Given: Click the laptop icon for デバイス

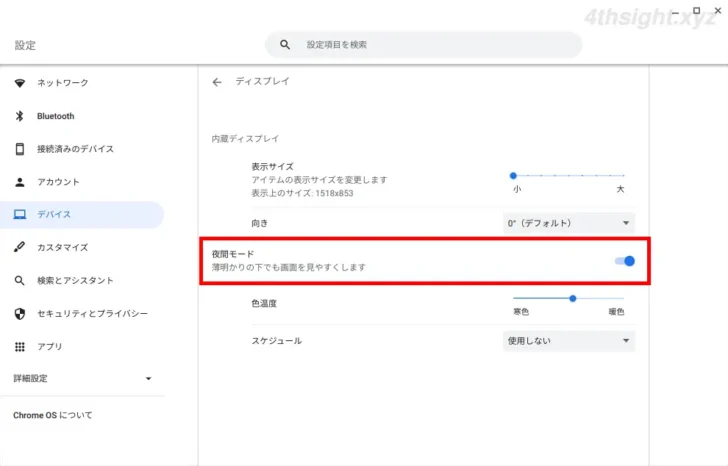Looking at the screenshot, I should (x=20, y=214).
